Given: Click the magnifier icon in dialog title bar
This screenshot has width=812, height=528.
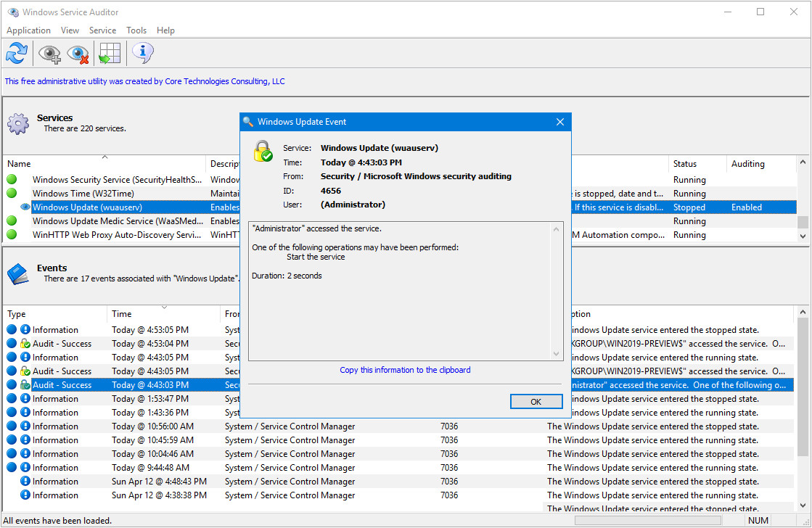Looking at the screenshot, I should (248, 122).
